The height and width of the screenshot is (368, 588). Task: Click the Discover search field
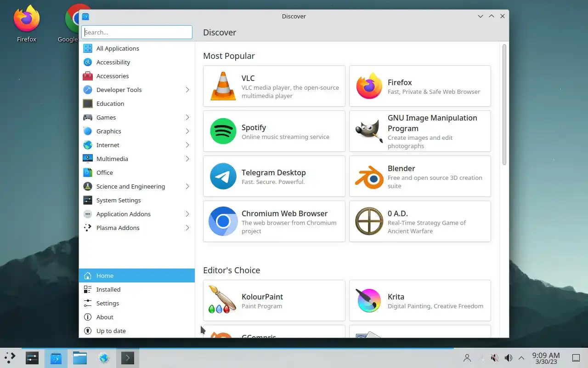tap(137, 32)
